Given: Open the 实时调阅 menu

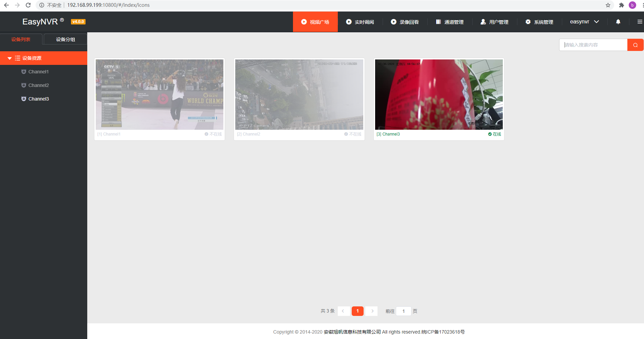Looking at the screenshot, I should pyautogui.click(x=360, y=22).
